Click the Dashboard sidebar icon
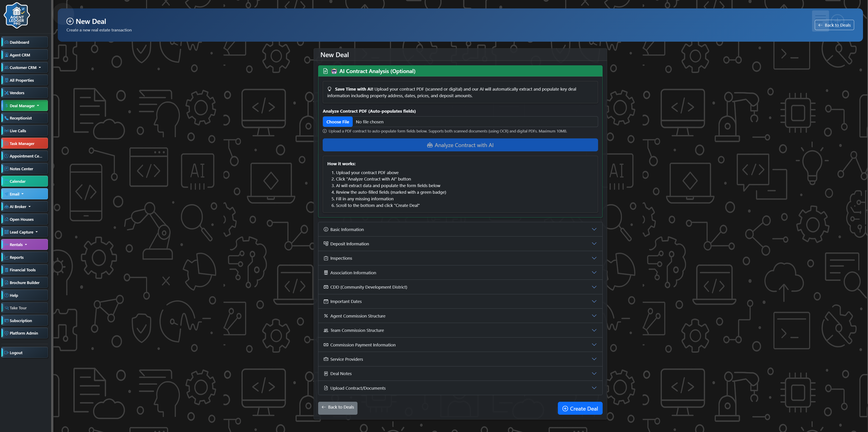The image size is (868, 432). click(6, 42)
